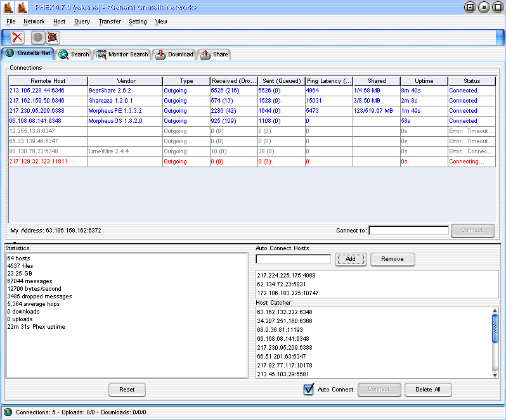Click the second Phex fox icon in title bar
Image resolution: width=506 pixels, height=420 pixels.
click(x=22, y=8)
